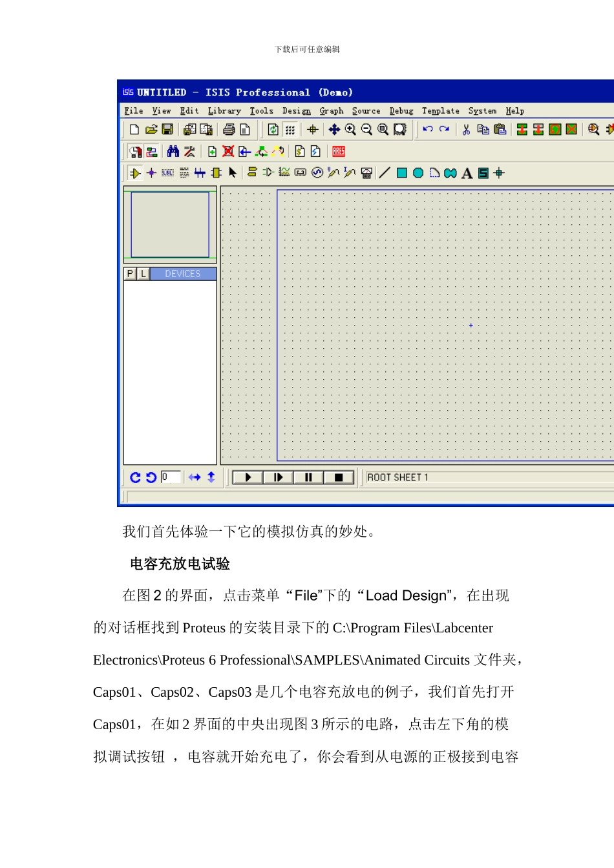Click the L library button
Screen dimensions: 614x868
point(143,274)
